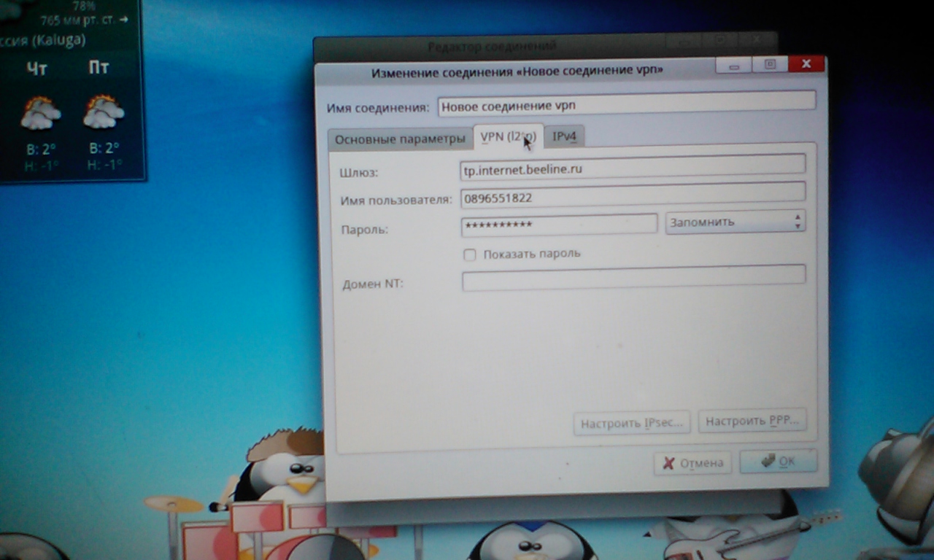Click into the Шлюз gateway field

click(633, 168)
